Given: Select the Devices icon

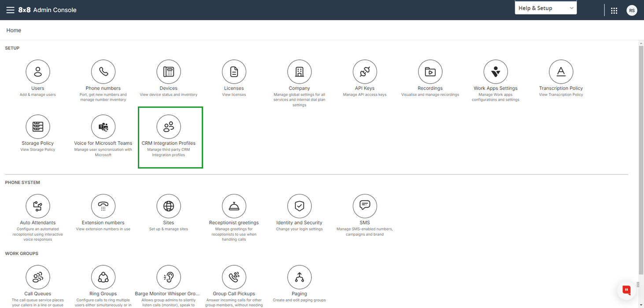Looking at the screenshot, I should click(169, 72).
